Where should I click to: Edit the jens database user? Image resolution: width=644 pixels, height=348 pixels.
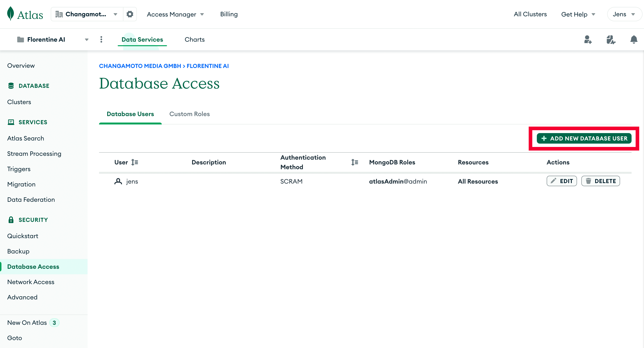pyautogui.click(x=562, y=181)
